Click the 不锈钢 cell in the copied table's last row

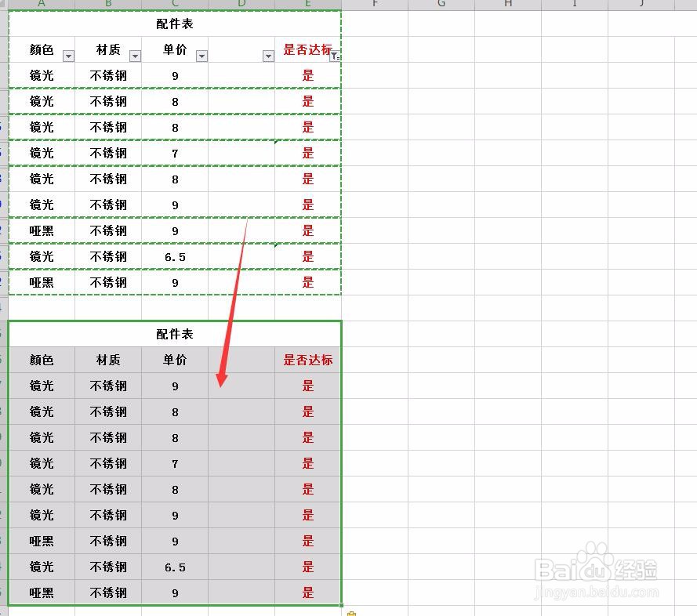(x=107, y=592)
